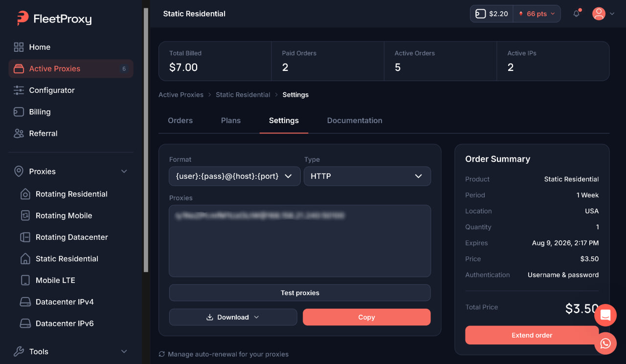
Task: Click the Active Proxies box icon
Action: click(x=19, y=69)
